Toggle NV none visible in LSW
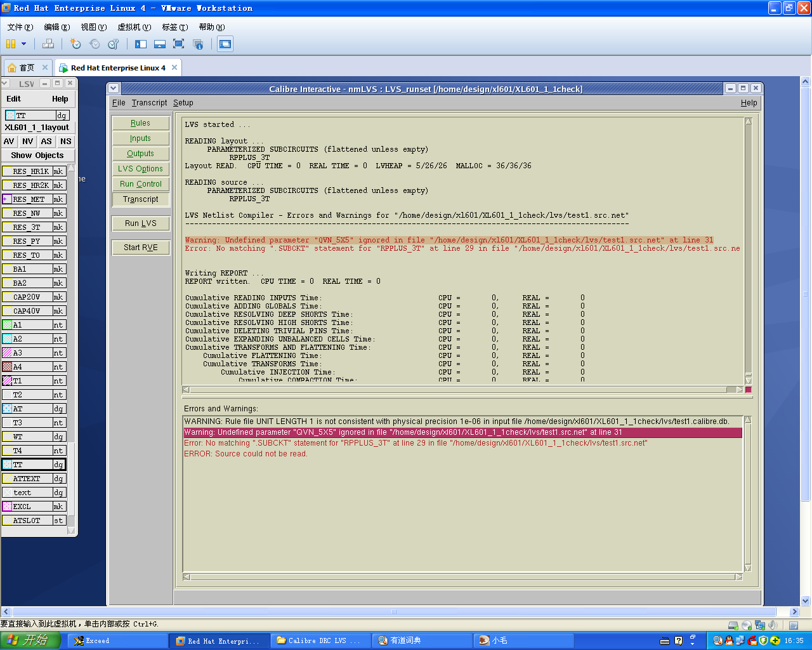The height and width of the screenshot is (650, 812). (x=28, y=142)
